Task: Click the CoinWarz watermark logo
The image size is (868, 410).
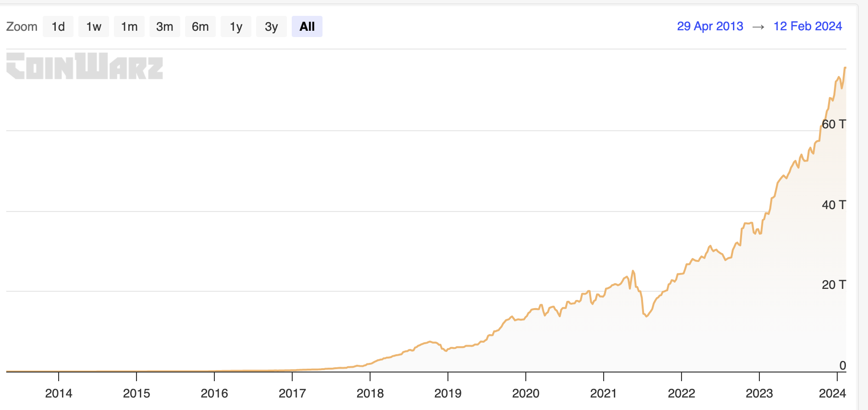Action: point(85,66)
